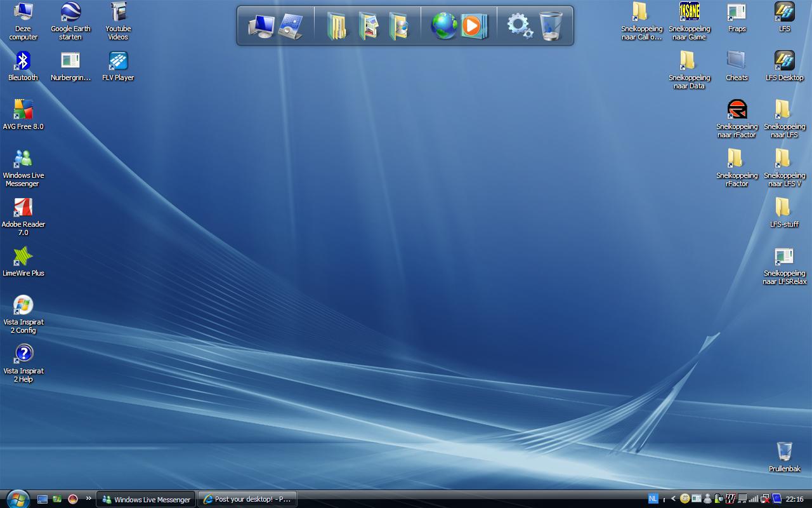Open the Prullenbak desktop recycle bin
The image size is (812, 508).
coord(785,457)
